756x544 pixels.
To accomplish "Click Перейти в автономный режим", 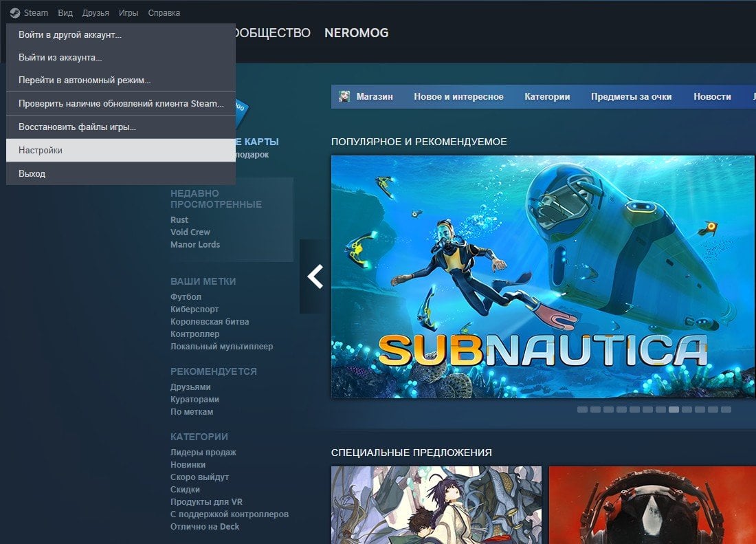I will click(x=120, y=80).
